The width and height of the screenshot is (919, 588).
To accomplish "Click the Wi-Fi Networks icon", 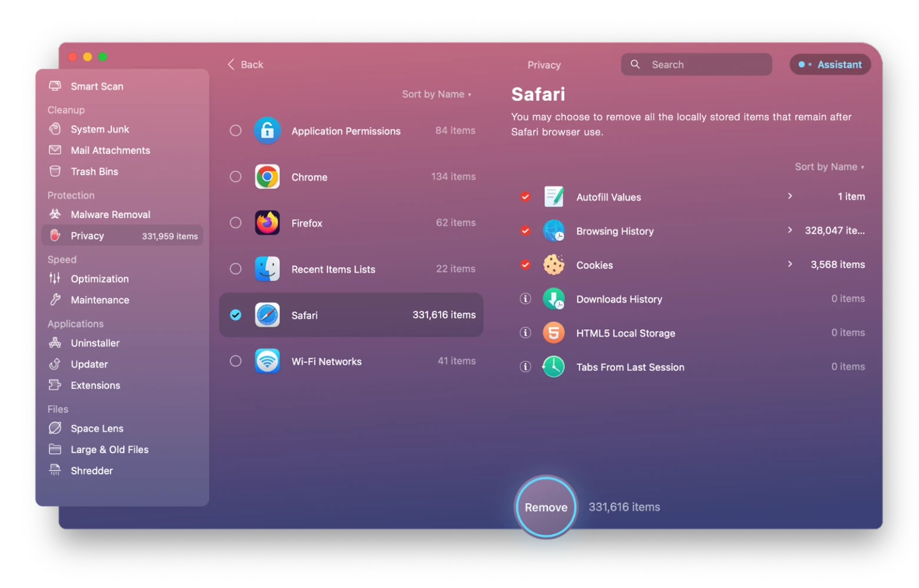I will 267,361.
